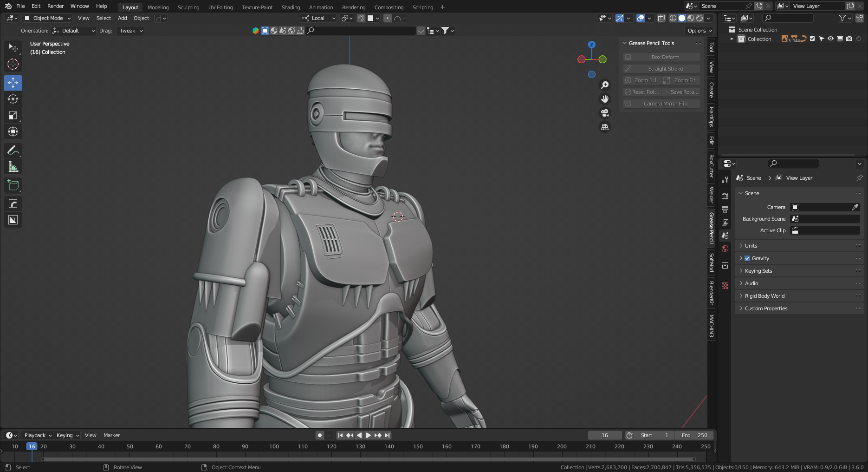Click the Select Box tool icon
The width and height of the screenshot is (868, 472).
13,48
